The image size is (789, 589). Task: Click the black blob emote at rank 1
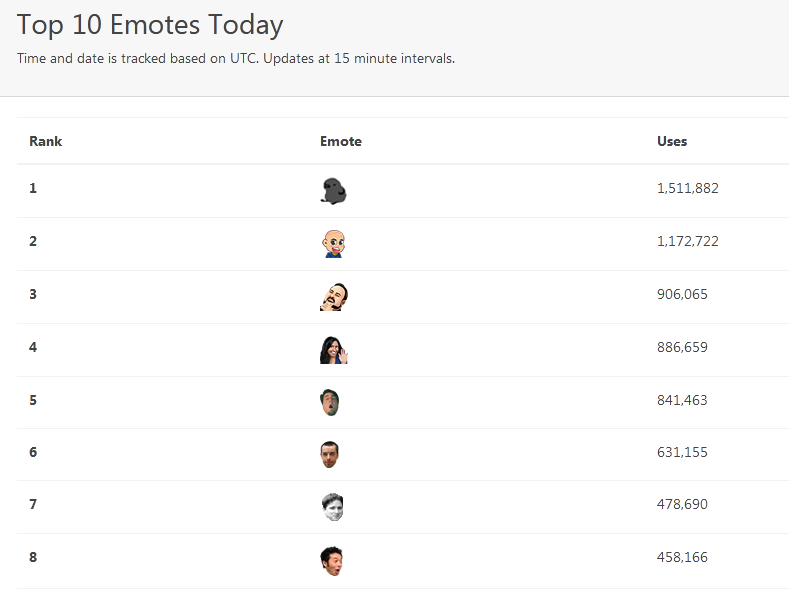pyautogui.click(x=333, y=191)
